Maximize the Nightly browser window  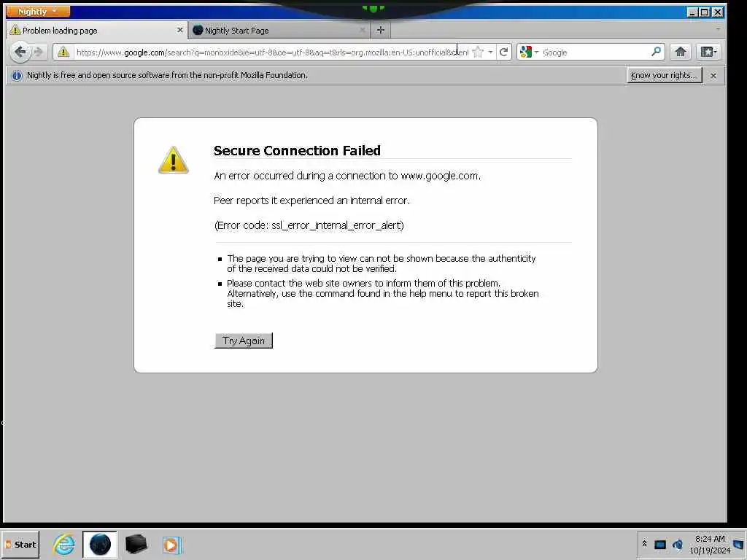[705, 12]
